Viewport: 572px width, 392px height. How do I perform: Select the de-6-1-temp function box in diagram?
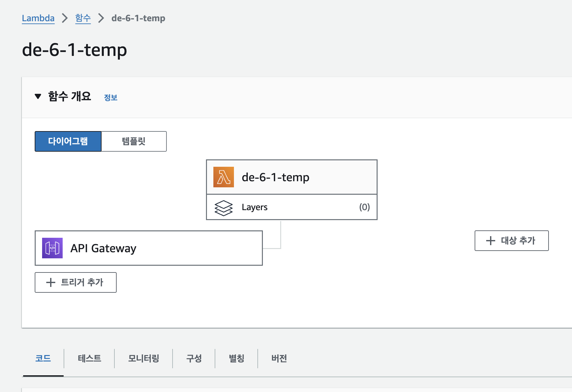click(292, 177)
